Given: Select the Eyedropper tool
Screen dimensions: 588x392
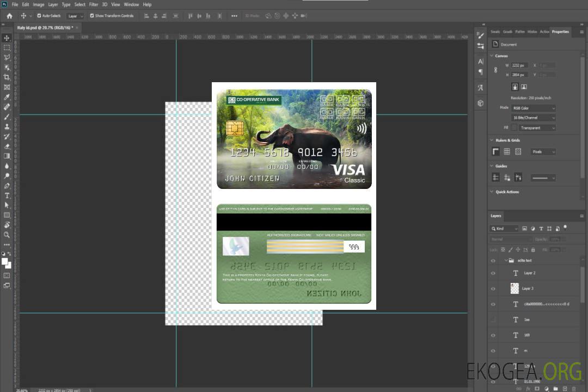Looking at the screenshot, I should point(7,97).
